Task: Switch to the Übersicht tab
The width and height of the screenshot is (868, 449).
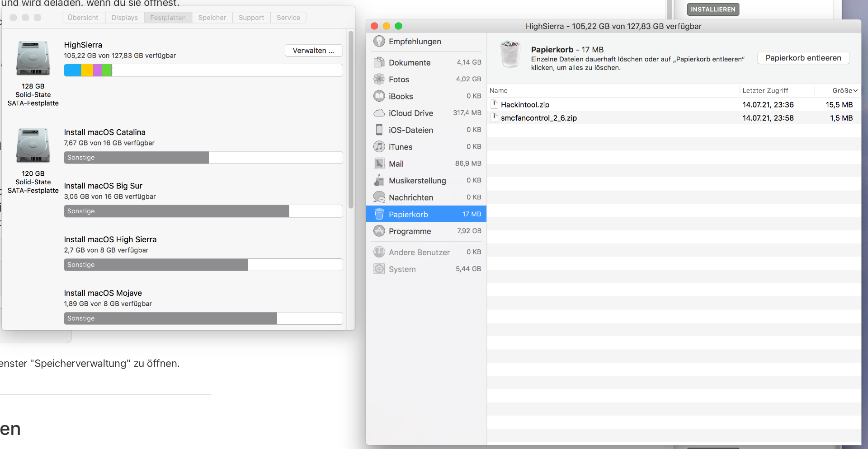Action: [83, 18]
